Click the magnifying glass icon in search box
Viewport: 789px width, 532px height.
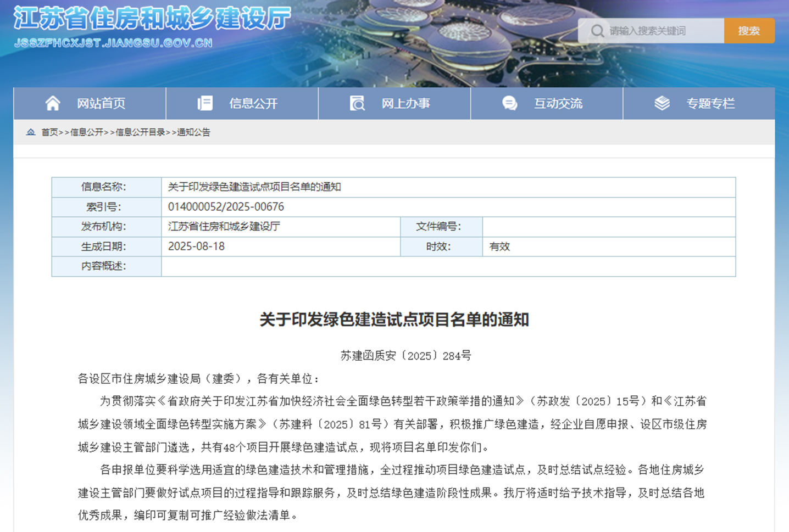597,31
